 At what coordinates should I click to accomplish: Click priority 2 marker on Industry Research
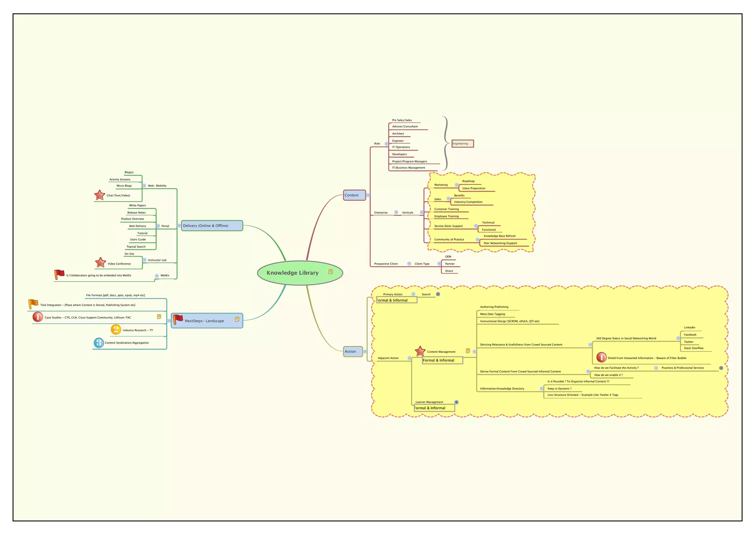(x=116, y=330)
